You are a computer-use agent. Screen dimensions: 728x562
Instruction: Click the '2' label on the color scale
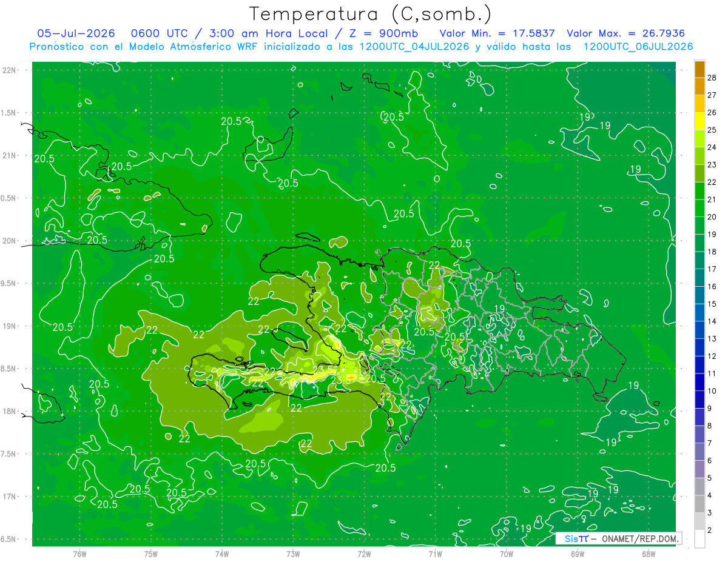(710, 530)
